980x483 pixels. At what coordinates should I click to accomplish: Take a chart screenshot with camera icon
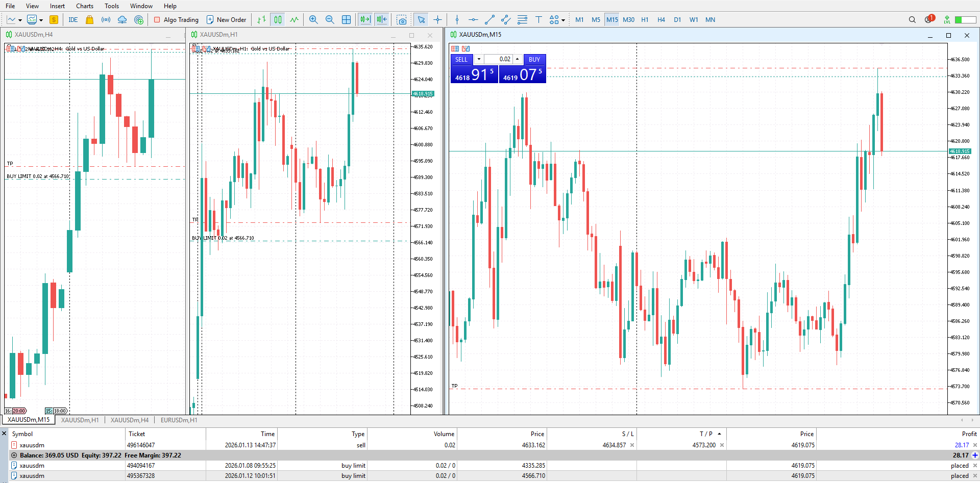pyautogui.click(x=402, y=20)
